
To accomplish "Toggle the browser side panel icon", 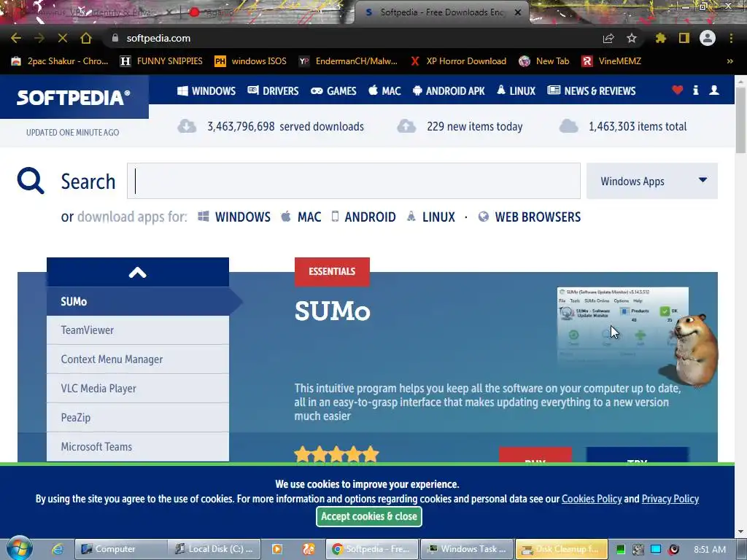I will point(684,38).
